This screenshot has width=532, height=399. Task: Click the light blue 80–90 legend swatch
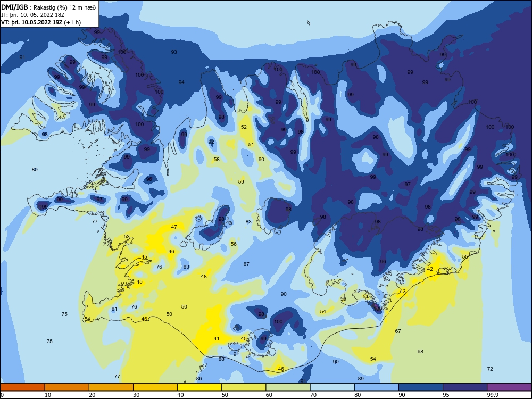pyautogui.click(x=377, y=387)
